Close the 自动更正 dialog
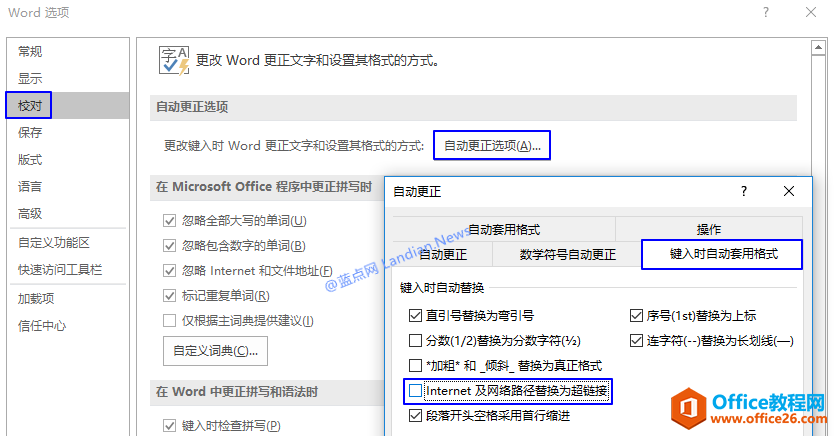The image size is (834, 436). pyautogui.click(x=789, y=191)
